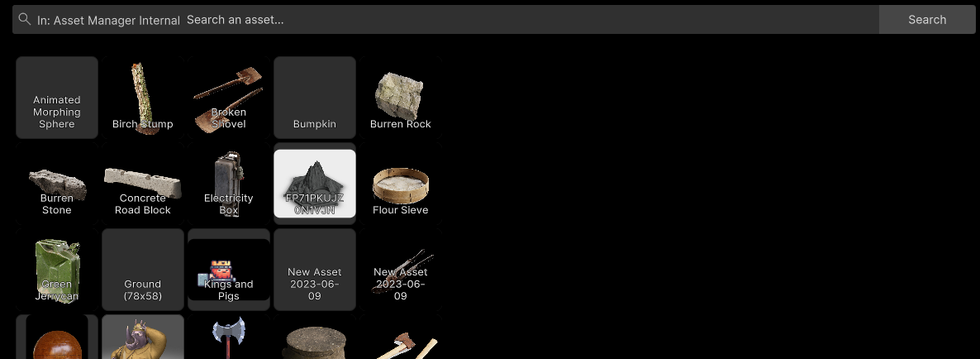This screenshot has height=359, width=980.
Task: Pick the Flour Sieve asset
Action: (x=401, y=184)
